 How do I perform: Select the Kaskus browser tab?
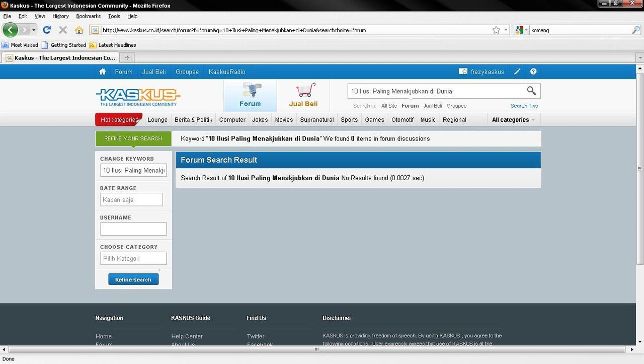click(60, 57)
